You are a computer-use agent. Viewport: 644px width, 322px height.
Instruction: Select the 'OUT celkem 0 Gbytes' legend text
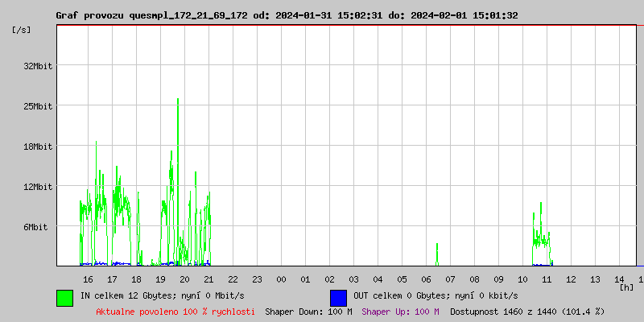point(436,295)
